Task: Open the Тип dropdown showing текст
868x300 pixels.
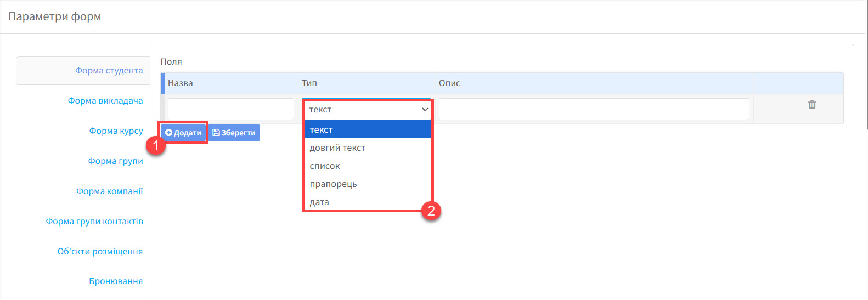Action: point(368,110)
